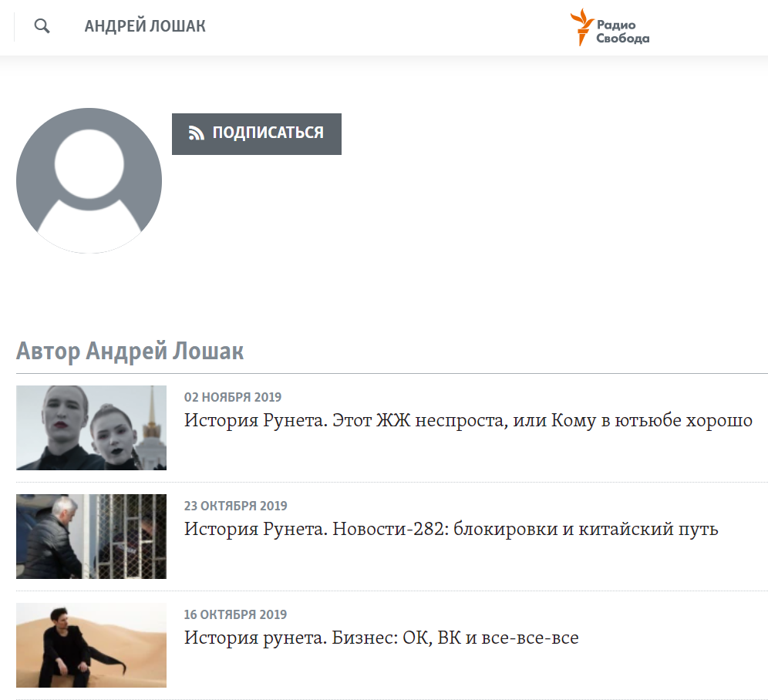
Task: Open article Бизнес: ОК, ВК и все-все-все
Action: pos(382,638)
